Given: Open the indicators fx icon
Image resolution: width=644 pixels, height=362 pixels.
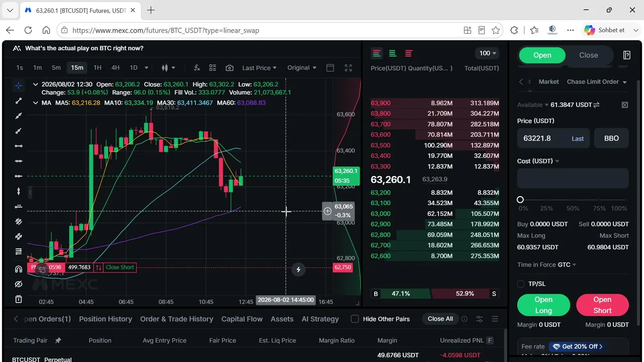Looking at the screenshot, I should 197,68.
